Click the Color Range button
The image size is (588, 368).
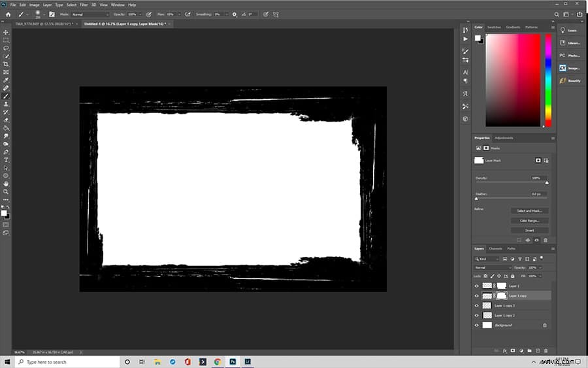click(x=529, y=220)
